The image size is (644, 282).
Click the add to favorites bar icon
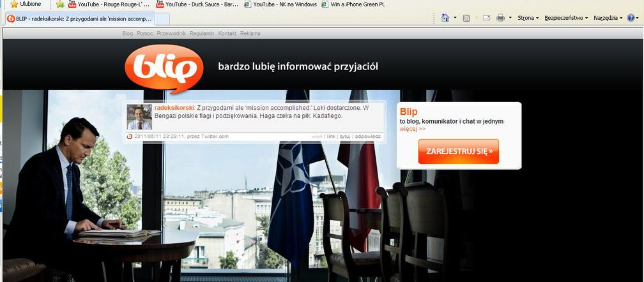coord(60,4)
